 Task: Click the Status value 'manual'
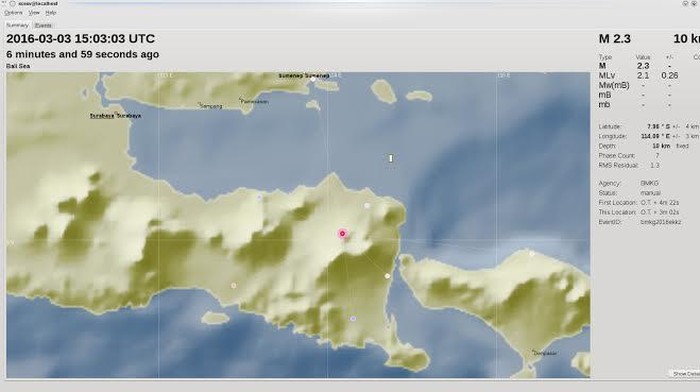point(650,193)
